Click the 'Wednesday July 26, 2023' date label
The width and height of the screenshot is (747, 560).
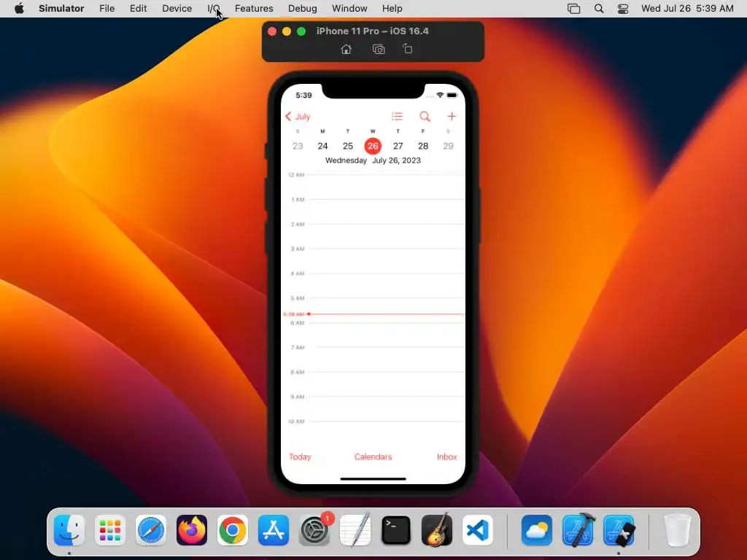[x=373, y=160]
